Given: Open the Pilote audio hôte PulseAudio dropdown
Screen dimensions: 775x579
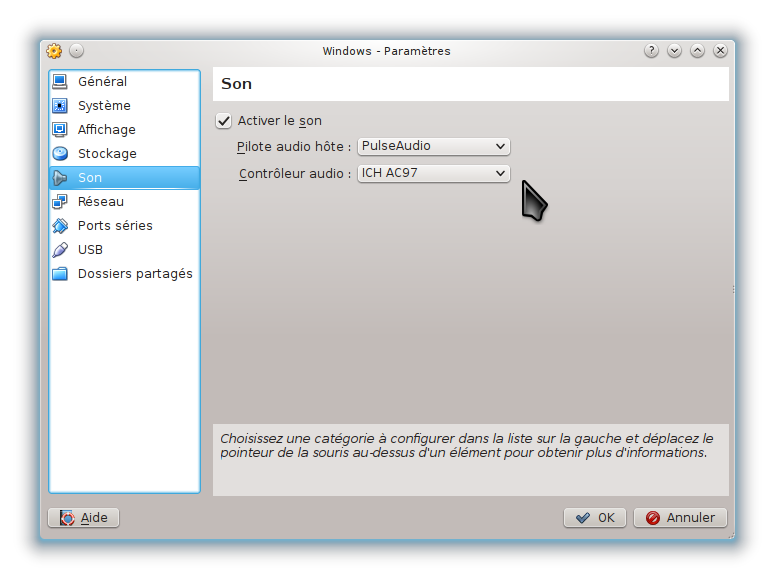Looking at the screenshot, I should [433, 146].
